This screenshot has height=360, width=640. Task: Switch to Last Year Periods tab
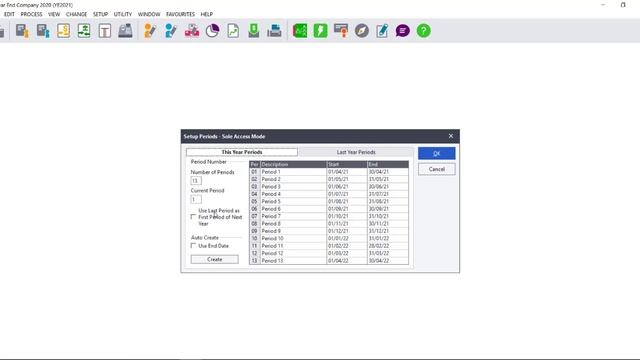tap(356, 152)
